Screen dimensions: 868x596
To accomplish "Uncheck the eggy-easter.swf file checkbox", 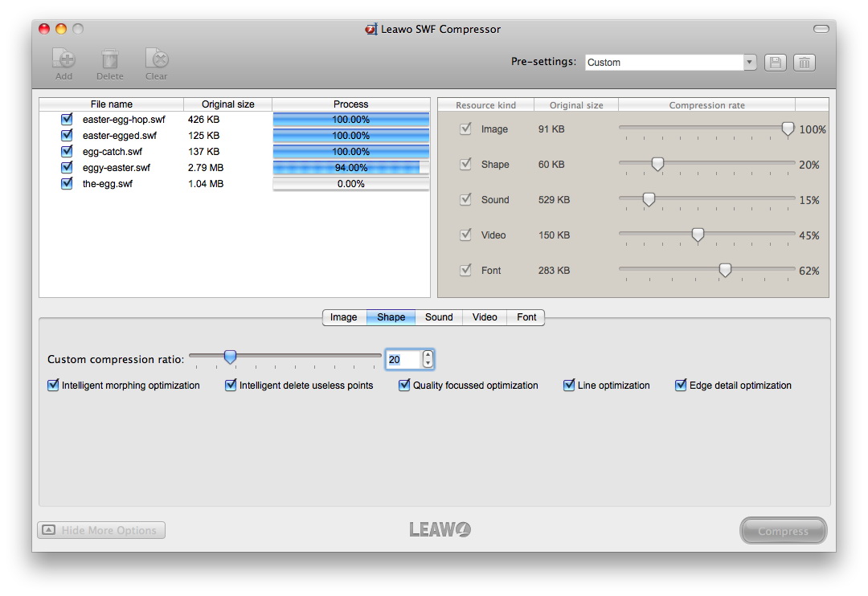I will tap(67, 167).
